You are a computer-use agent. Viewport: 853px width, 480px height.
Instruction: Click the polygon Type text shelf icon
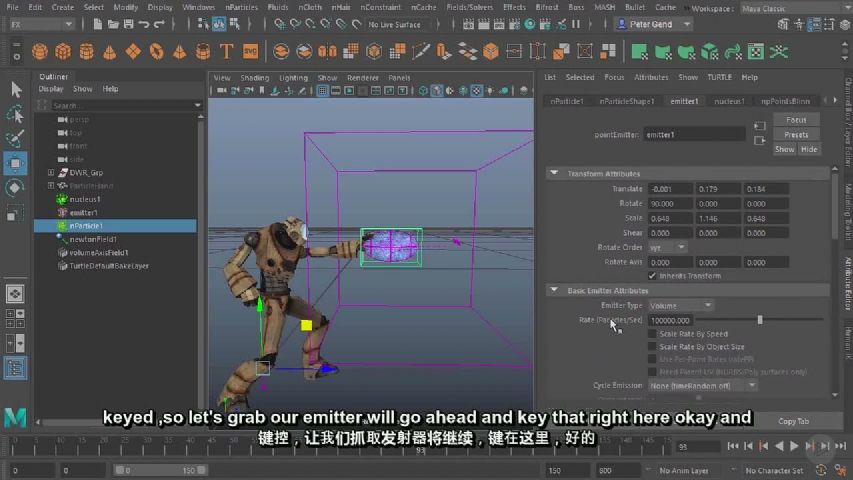pyautogui.click(x=226, y=52)
